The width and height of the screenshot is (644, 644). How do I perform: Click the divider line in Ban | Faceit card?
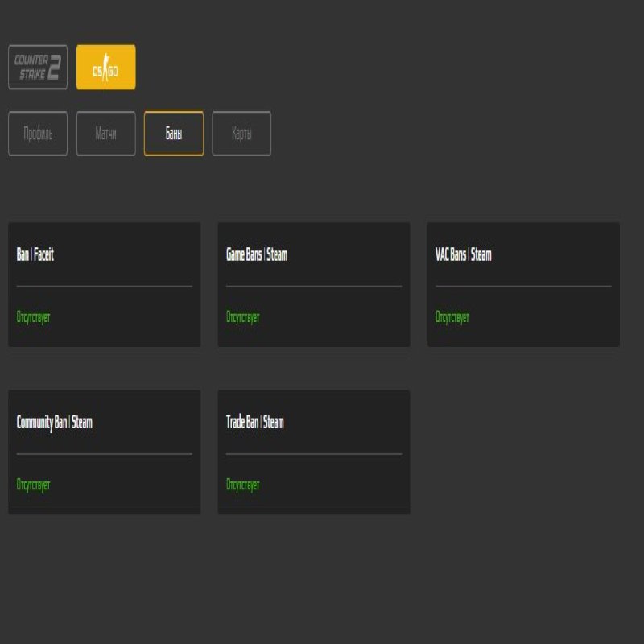(x=105, y=286)
